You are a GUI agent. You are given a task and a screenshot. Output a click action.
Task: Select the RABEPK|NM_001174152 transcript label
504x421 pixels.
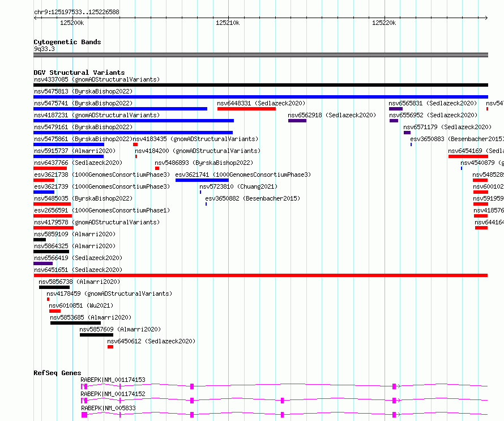click(x=113, y=394)
